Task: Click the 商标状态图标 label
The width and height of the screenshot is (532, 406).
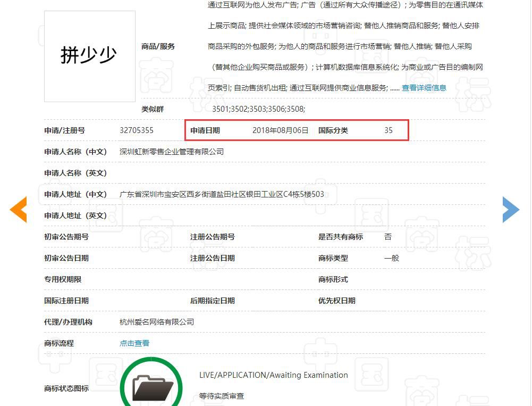Action: tap(66, 388)
